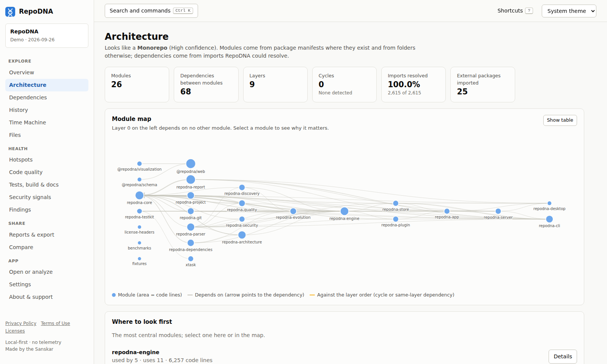Screen dimensions: 607x364
Task: Click the Search and commands box
Action: [x=151, y=11]
